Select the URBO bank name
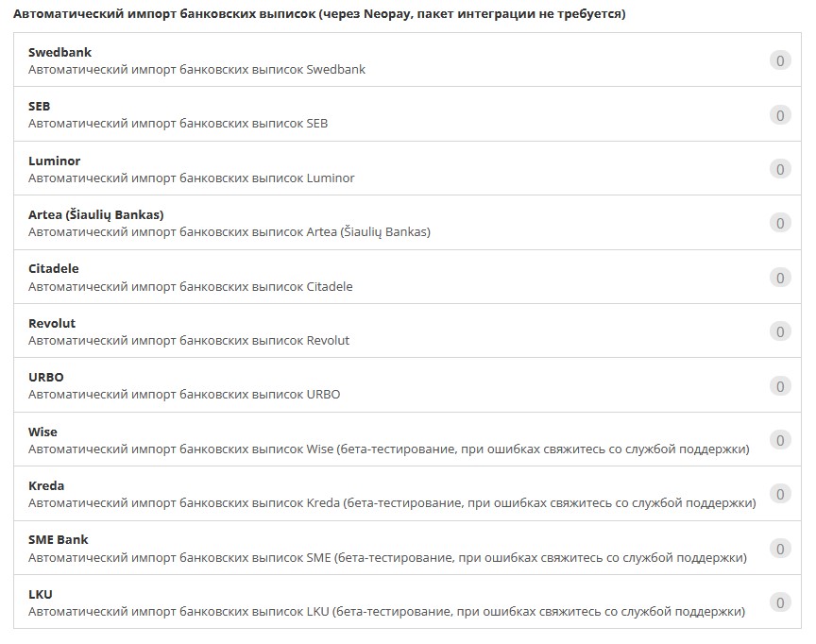Viewport: 816px width, 644px height. (x=46, y=377)
